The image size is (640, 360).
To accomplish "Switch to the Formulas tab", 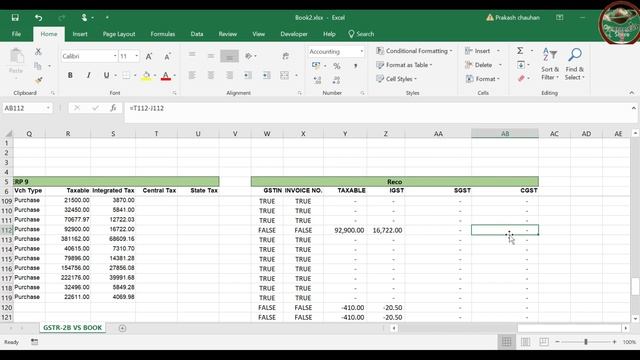I will [x=162, y=34].
